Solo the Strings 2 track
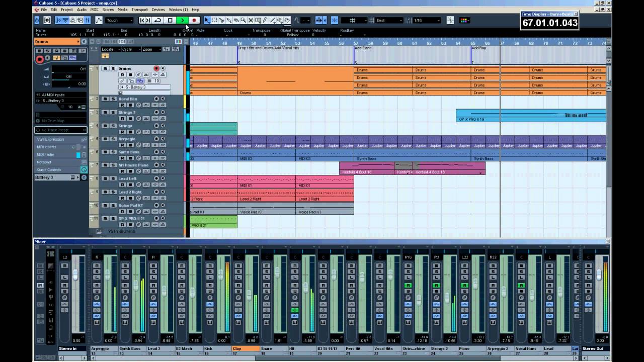 113,112
